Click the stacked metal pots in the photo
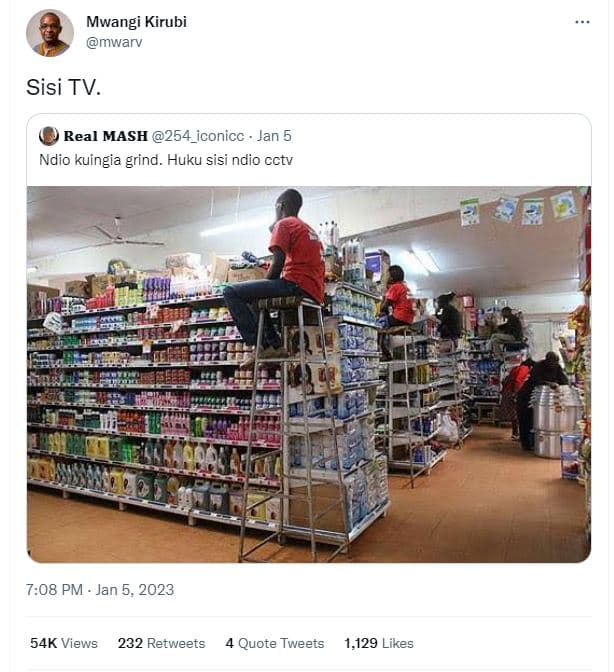Viewport: 614px width, 672px height. [x=553, y=420]
